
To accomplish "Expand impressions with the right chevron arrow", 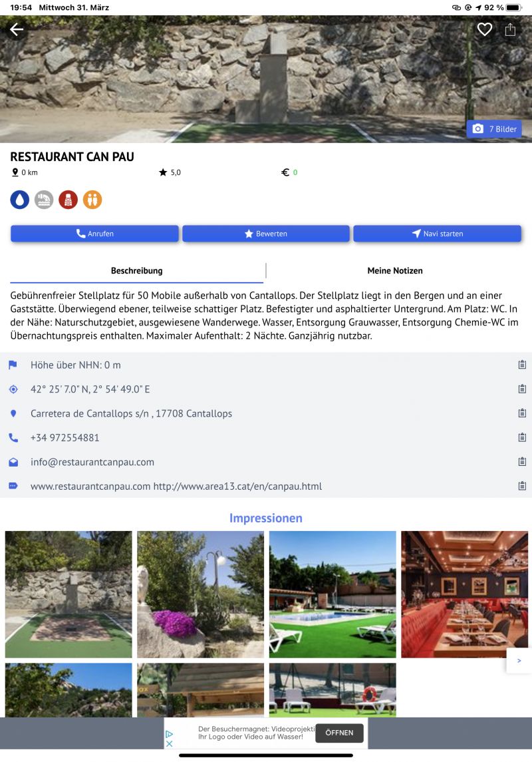I will [x=519, y=660].
